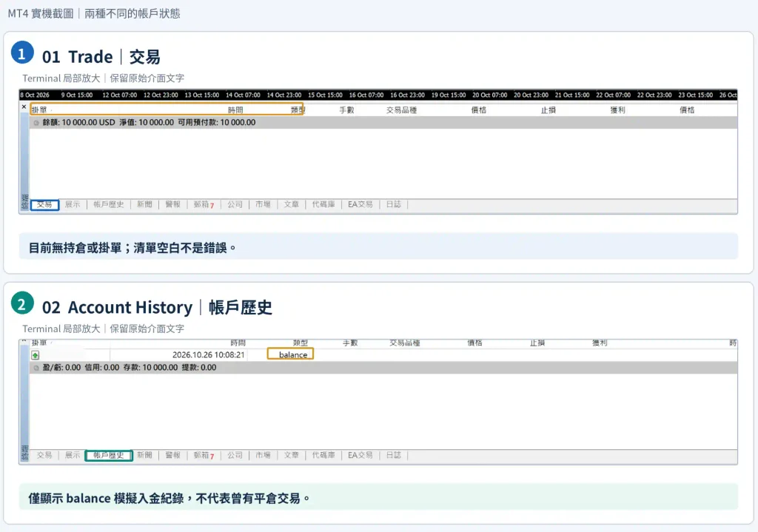
Task: Open the 郵箱 tab in the 02 Account History panel
Action: [x=204, y=455]
